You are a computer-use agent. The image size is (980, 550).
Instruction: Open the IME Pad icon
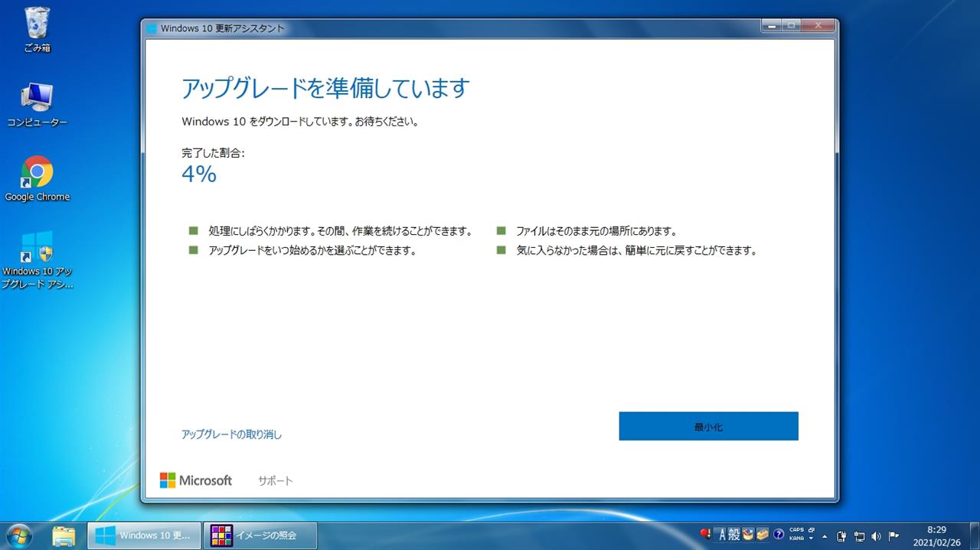click(x=748, y=535)
